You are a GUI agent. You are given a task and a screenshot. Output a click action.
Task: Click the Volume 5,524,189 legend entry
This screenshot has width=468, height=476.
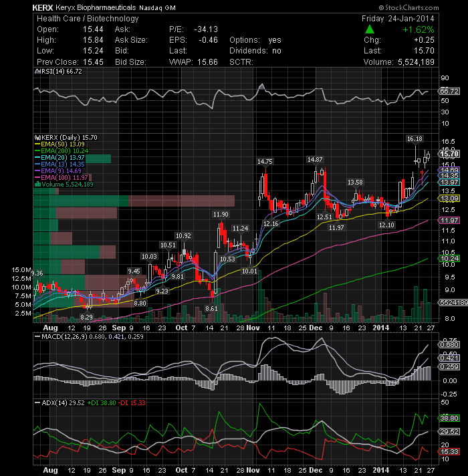pos(64,185)
